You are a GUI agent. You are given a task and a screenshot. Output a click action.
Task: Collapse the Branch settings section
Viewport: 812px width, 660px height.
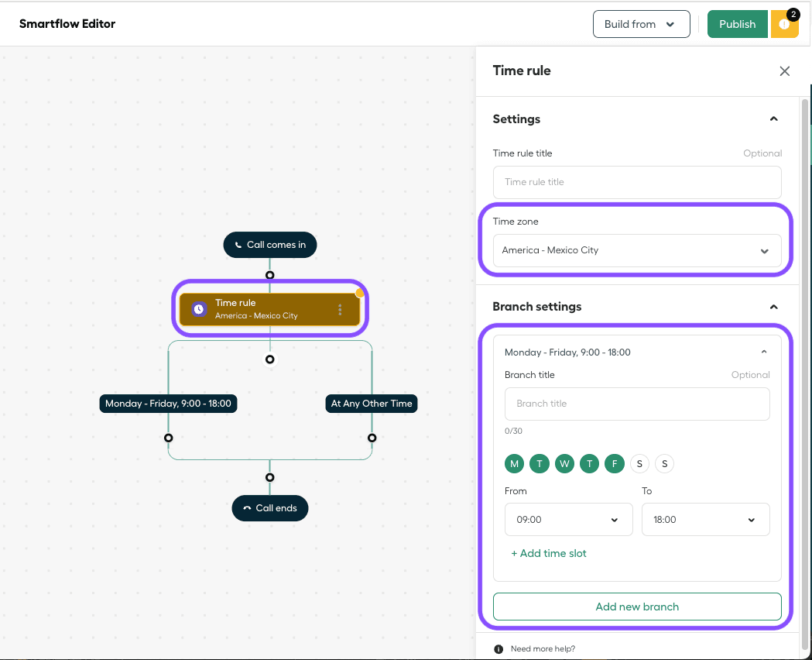pyautogui.click(x=773, y=307)
